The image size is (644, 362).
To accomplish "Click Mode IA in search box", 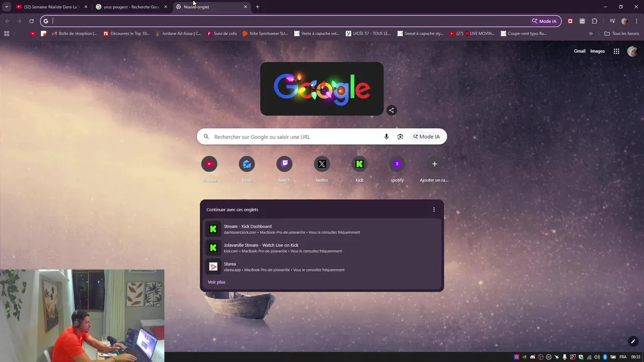I will [427, 137].
